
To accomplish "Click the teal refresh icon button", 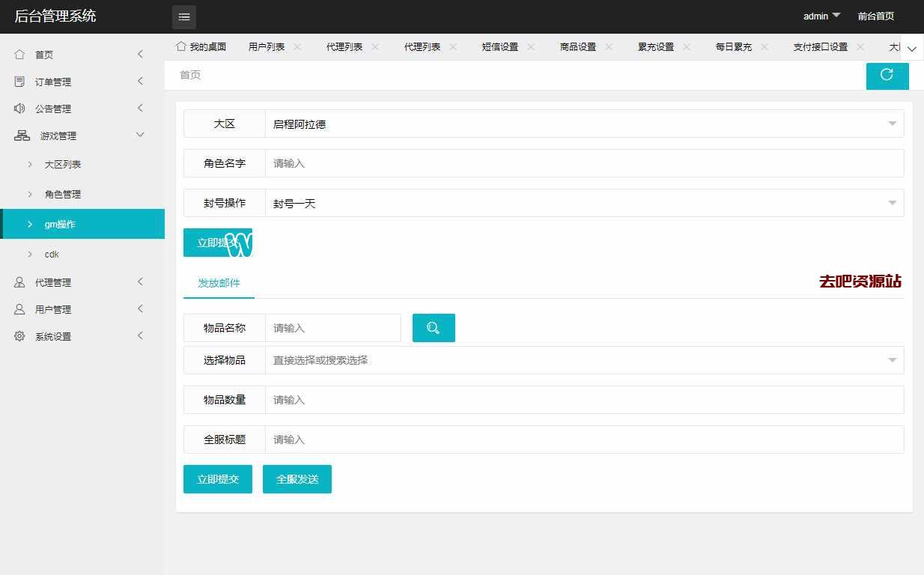I will tap(887, 76).
